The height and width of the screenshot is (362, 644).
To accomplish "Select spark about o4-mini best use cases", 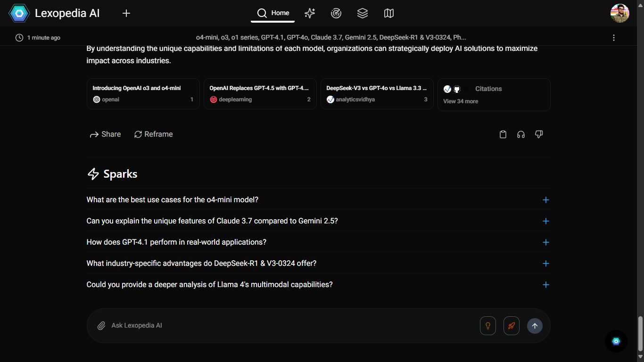I will (173, 200).
